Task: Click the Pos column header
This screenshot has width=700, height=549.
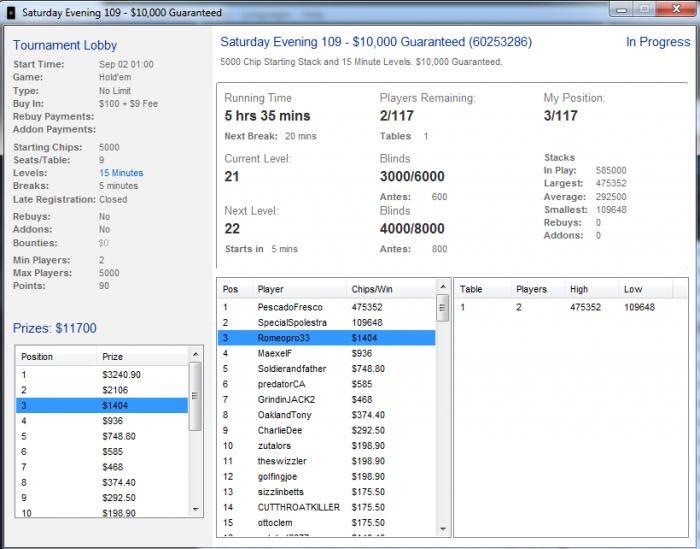Action: coord(234,289)
